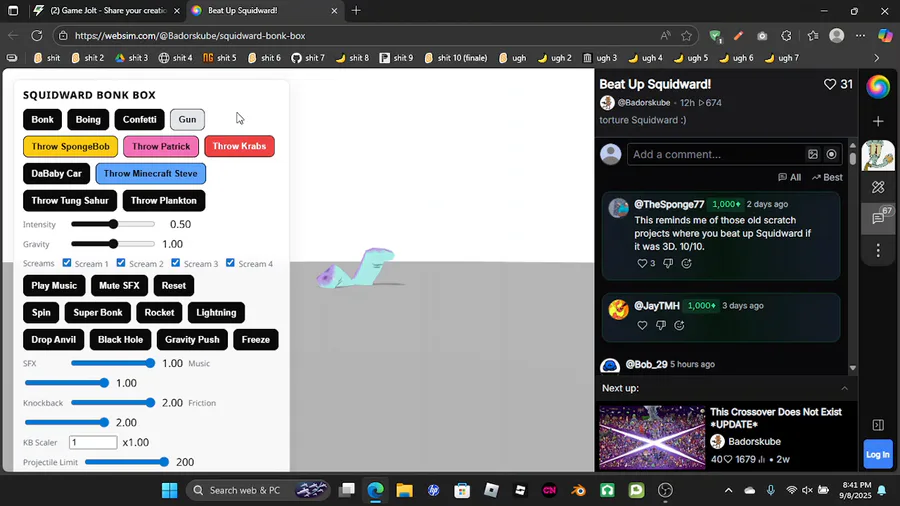The width and height of the screenshot is (900, 506).
Task: Click the Black Hole button
Action: coord(121,340)
